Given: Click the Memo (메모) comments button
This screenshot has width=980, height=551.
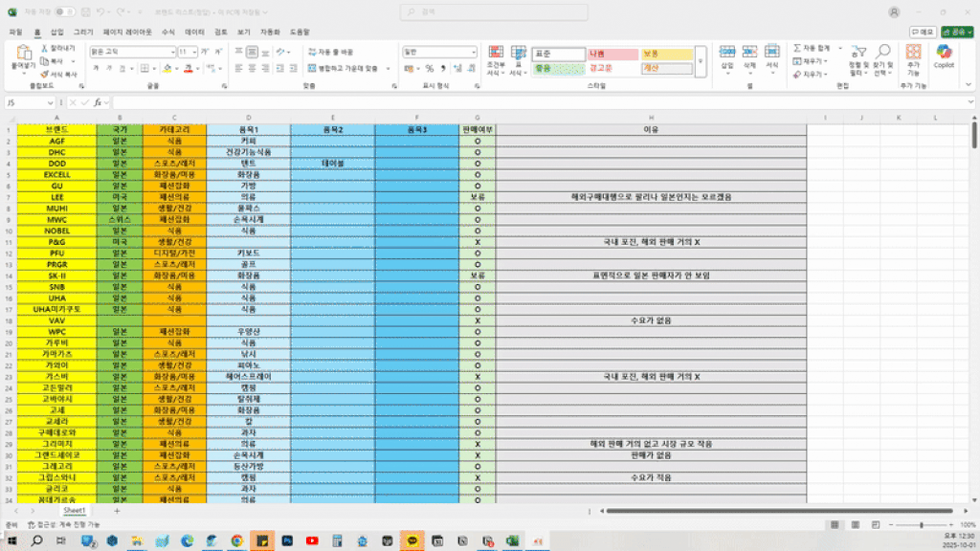Looking at the screenshot, I should (x=923, y=32).
